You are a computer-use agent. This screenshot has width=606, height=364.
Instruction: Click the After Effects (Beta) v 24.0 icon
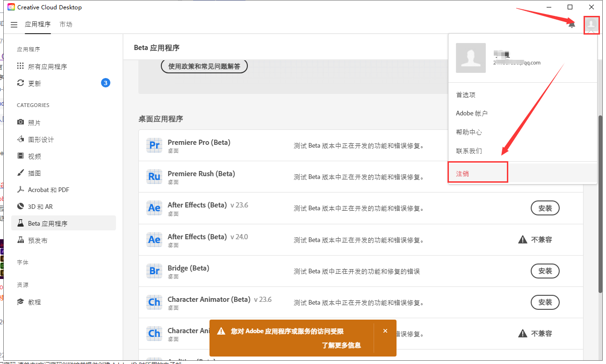154,240
